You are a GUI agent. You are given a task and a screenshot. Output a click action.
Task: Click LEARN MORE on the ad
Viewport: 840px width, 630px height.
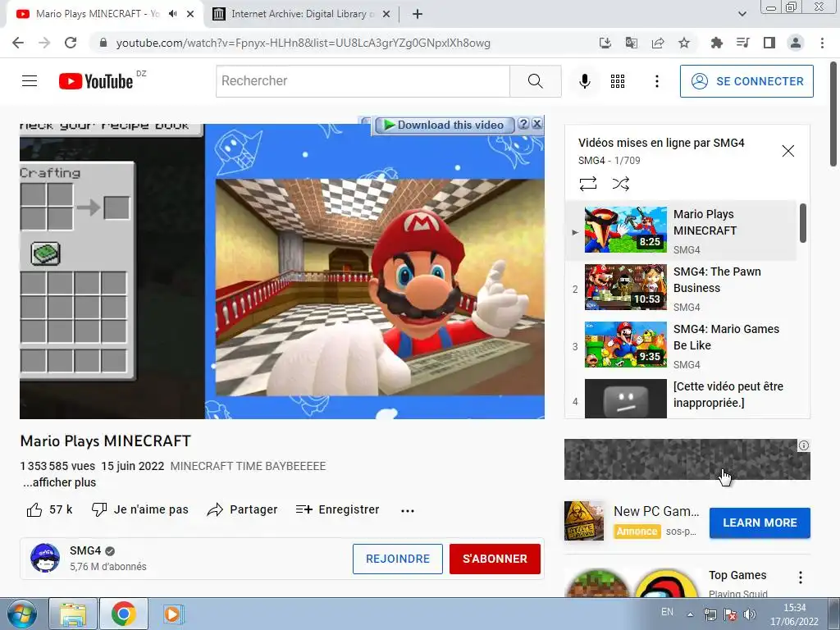pos(760,523)
